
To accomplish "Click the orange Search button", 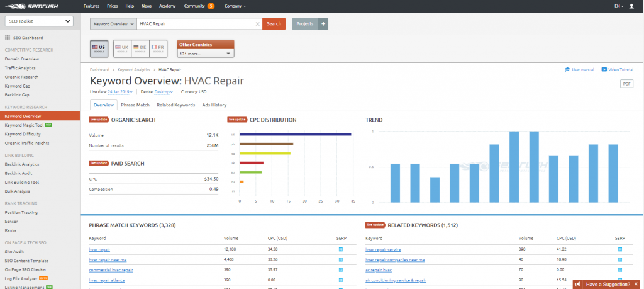I will pyautogui.click(x=274, y=24).
